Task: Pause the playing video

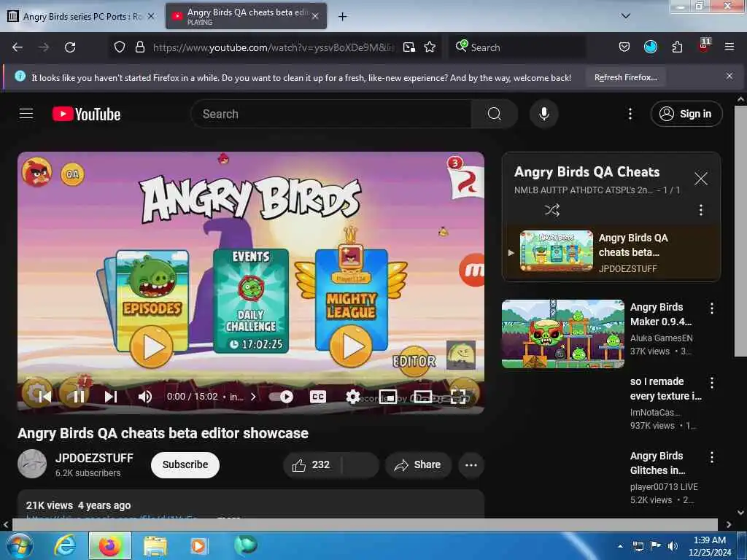Action: (79, 396)
